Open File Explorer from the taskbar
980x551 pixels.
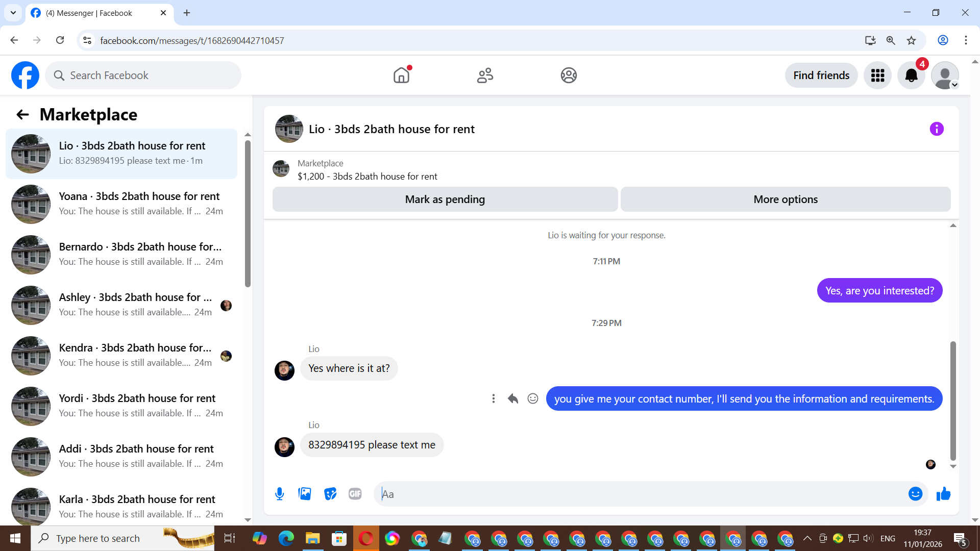pyautogui.click(x=312, y=538)
